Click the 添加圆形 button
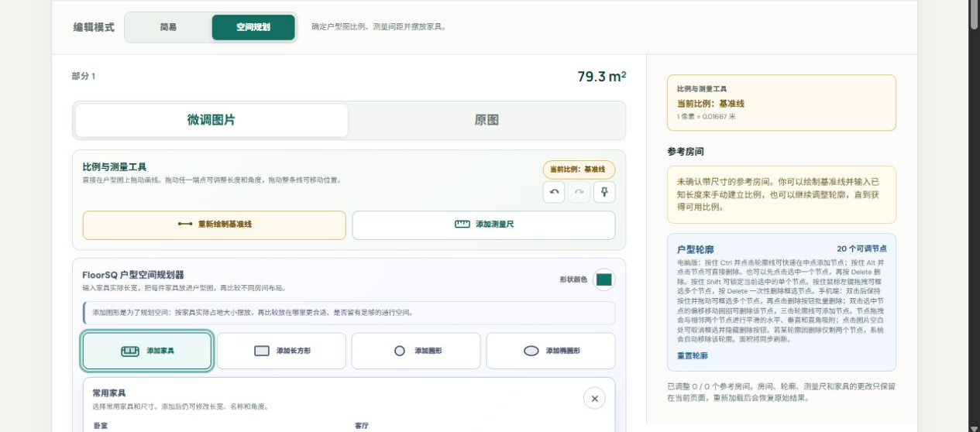 (x=416, y=351)
